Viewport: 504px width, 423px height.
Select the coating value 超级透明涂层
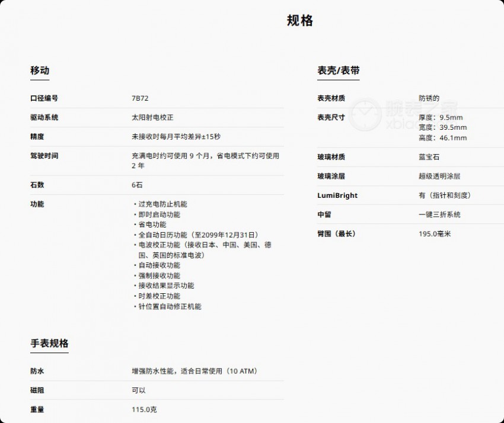pyautogui.click(x=439, y=176)
